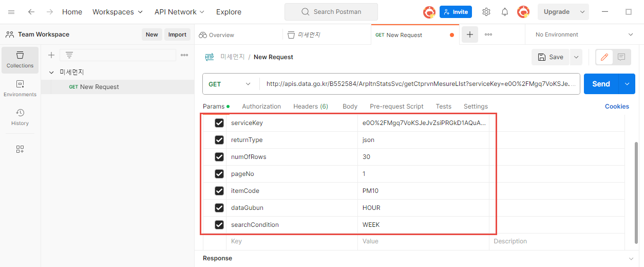Open the API Network dropdown

pyautogui.click(x=179, y=12)
